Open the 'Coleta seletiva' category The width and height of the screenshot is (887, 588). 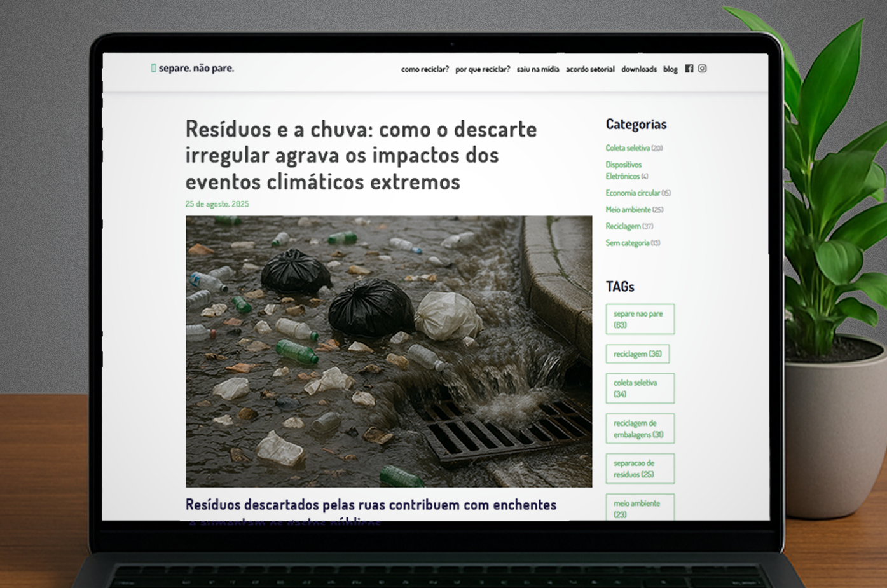(x=628, y=148)
